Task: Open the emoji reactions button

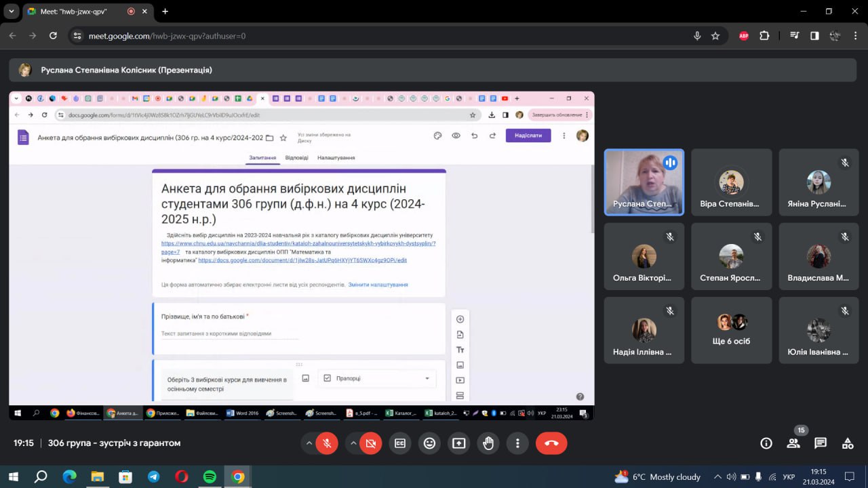Action: pos(429,443)
